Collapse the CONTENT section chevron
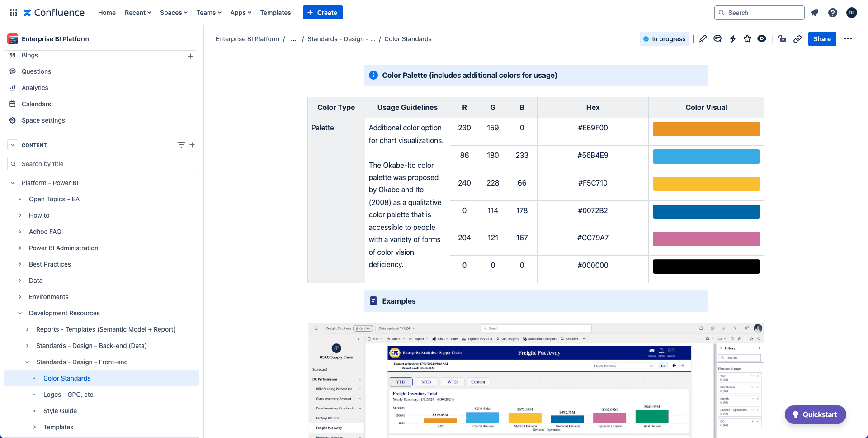 tap(13, 145)
